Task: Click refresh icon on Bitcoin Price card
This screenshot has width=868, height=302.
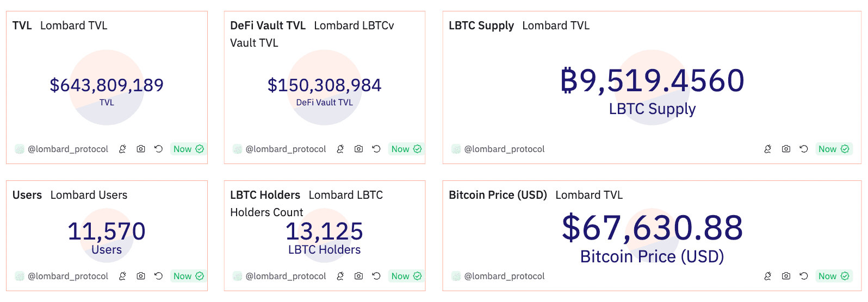Action: tap(803, 276)
